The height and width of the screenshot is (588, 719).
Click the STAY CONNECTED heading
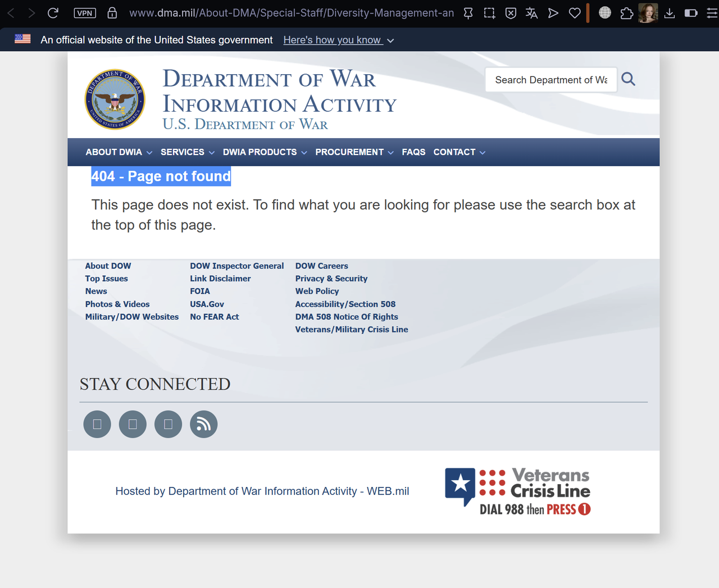[155, 384]
